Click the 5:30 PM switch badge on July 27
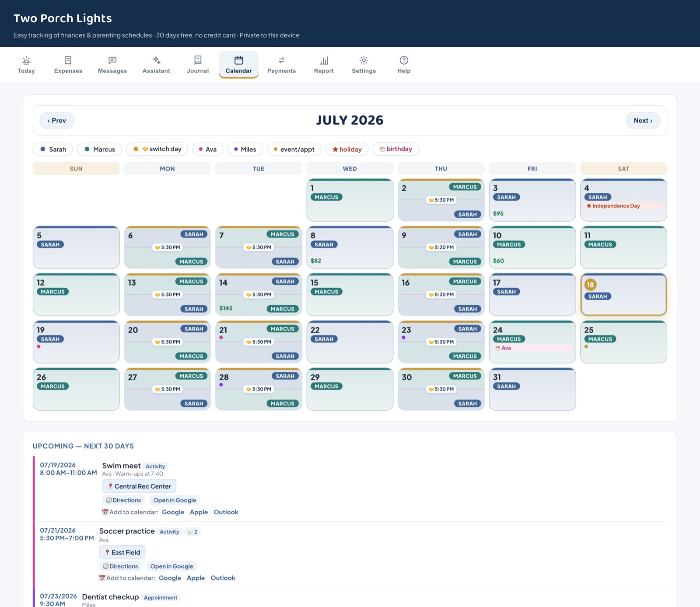The width and height of the screenshot is (700, 607). [168, 389]
